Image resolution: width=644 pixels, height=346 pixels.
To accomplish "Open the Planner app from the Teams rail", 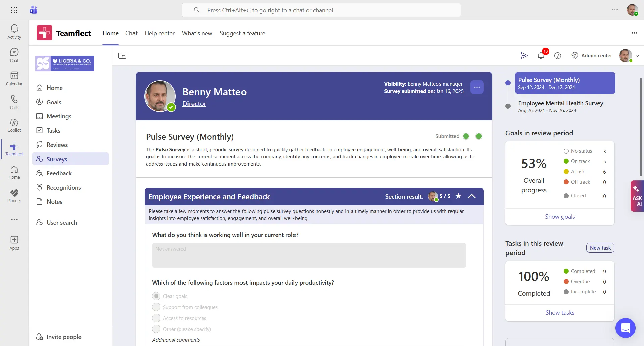I will (14, 195).
